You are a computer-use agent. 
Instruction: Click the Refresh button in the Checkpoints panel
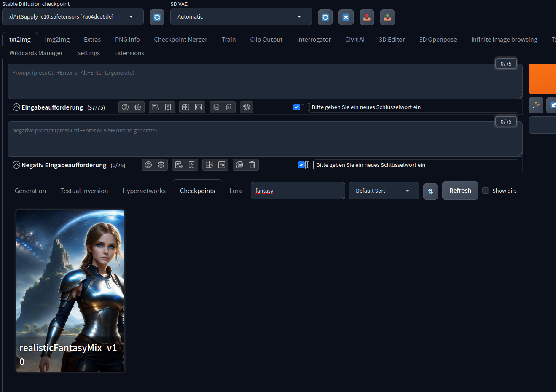(460, 191)
